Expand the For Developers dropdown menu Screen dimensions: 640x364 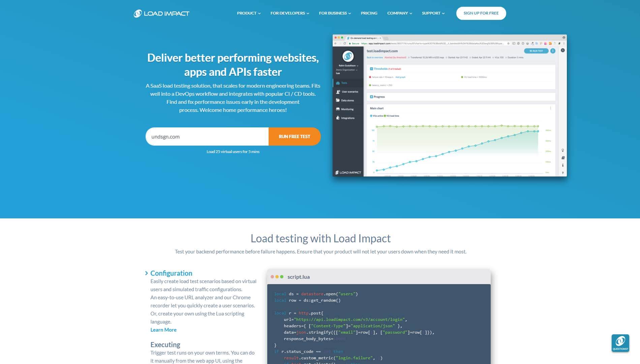289,13
